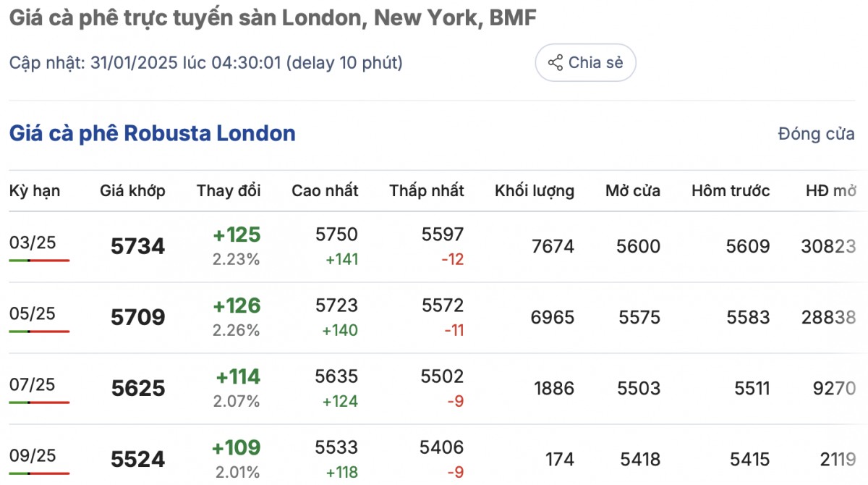Select the 09/25 contract term
The image size is (868, 485).
33,455
